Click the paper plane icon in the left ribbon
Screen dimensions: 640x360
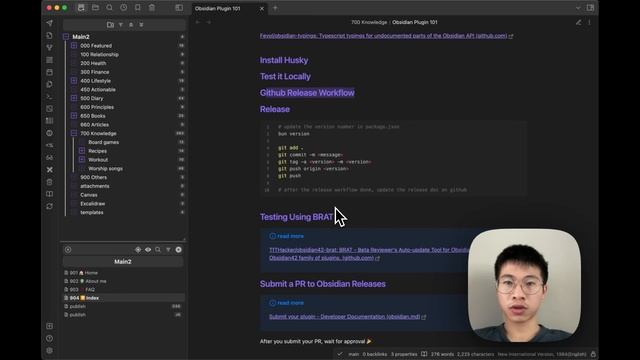[49, 23]
